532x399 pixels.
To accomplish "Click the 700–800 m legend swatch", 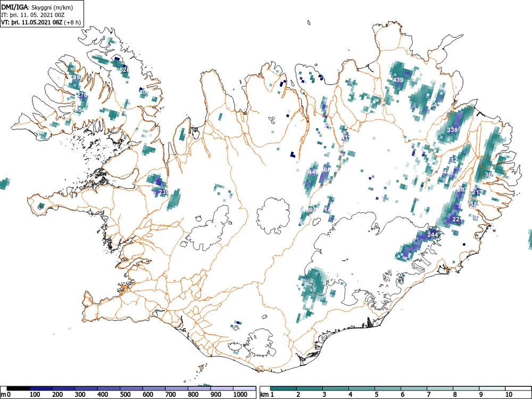I will coord(177,388).
